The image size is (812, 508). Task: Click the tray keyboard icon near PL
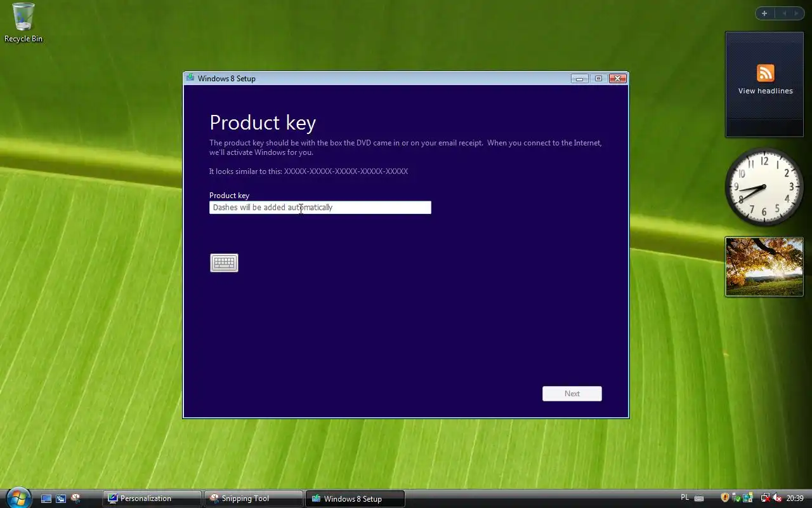tap(699, 498)
